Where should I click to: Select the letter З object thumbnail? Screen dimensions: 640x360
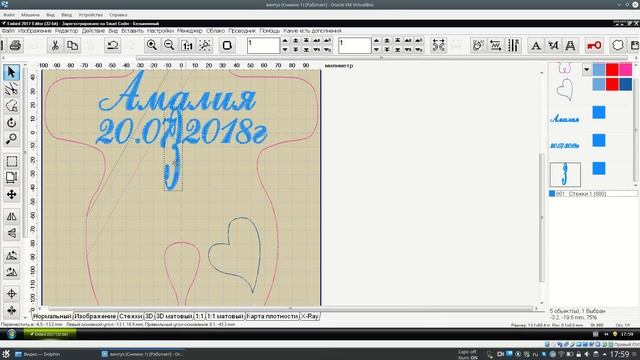[x=565, y=174]
